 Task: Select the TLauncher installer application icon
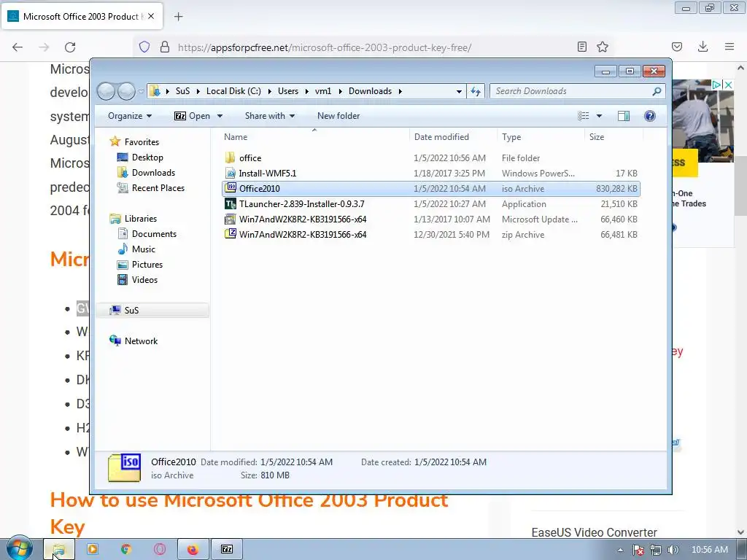230,204
